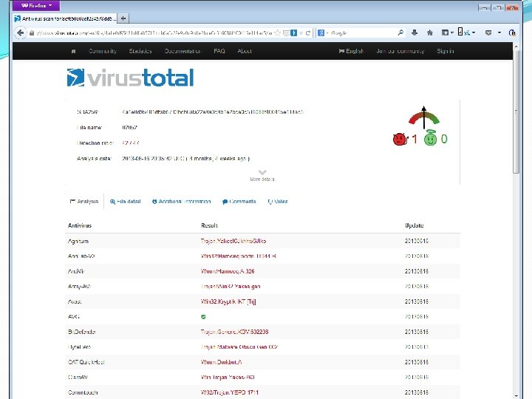Open the bookmarks menu icon
532x399 pixels.
click(447, 33)
